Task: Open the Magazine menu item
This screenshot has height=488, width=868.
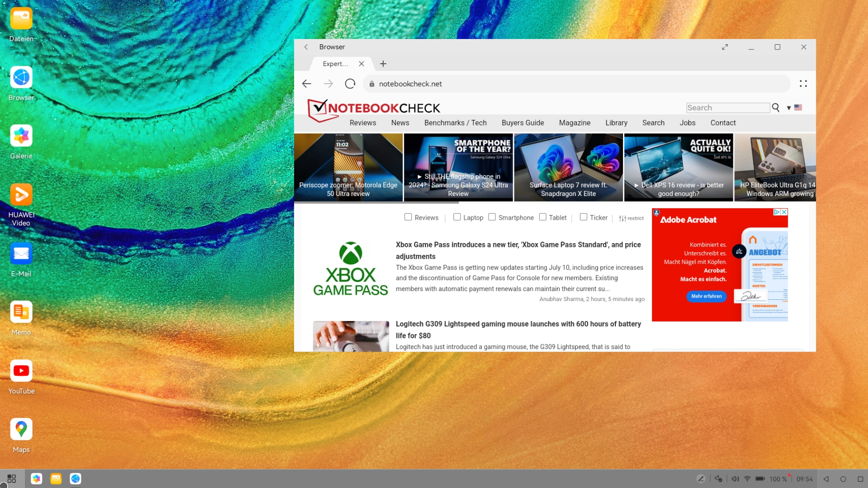Action: pyautogui.click(x=574, y=123)
